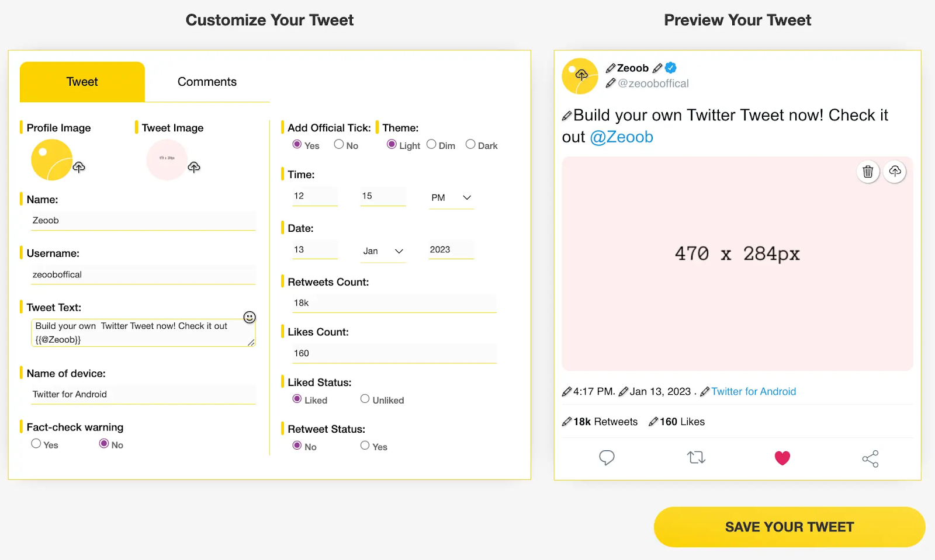Select the Dark theme radio button
Image resolution: width=935 pixels, height=560 pixels.
pyautogui.click(x=470, y=144)
